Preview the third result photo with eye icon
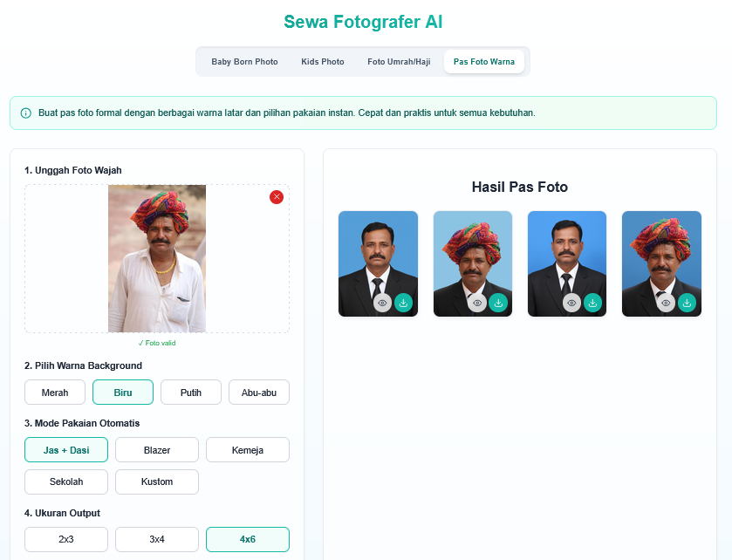The height and width of the screenshot is (560, 732). pyautogui.click(x=571, y=303)
